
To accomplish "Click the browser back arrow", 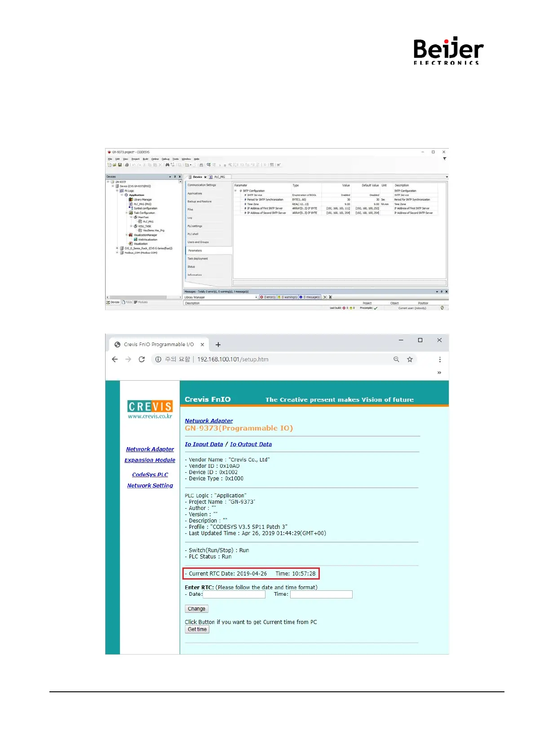I will (x=115, y=359).
